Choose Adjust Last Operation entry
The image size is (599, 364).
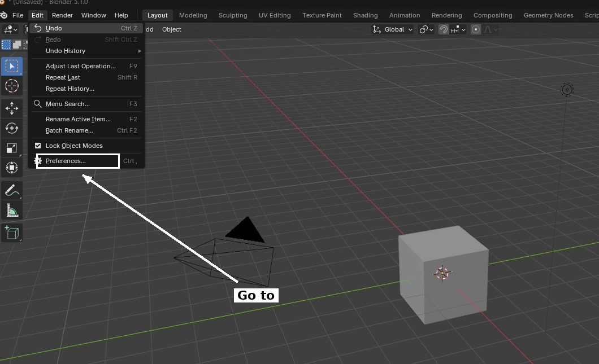pyautogui.click(x=86, y=66)
